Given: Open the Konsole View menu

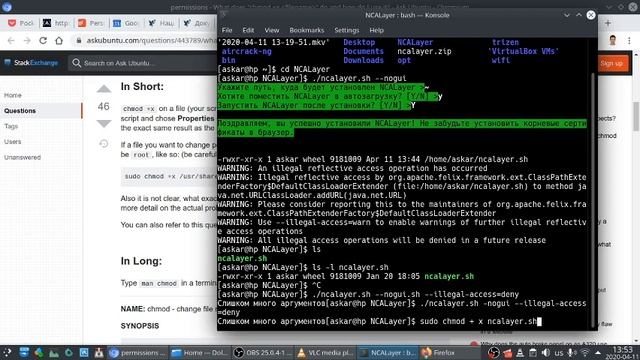Looking at the screenshot, I should click(271, 30).
